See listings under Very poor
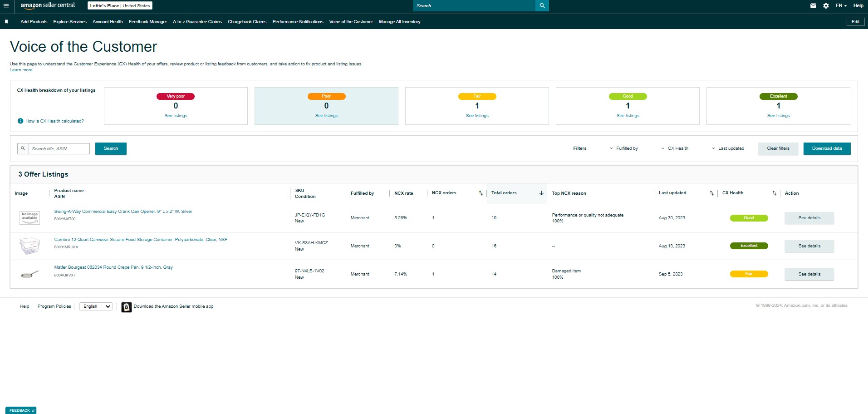 [176, 116]
